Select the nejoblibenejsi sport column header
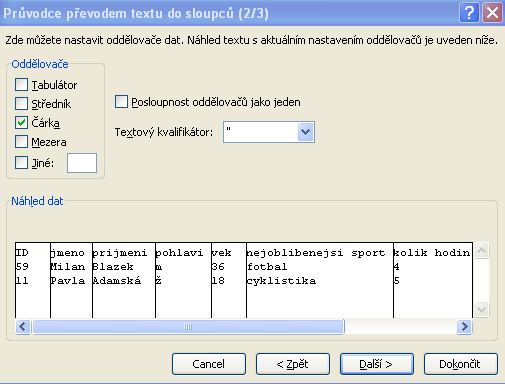The width and height of the screenshot is (505, 384). (x=316, y=253)
